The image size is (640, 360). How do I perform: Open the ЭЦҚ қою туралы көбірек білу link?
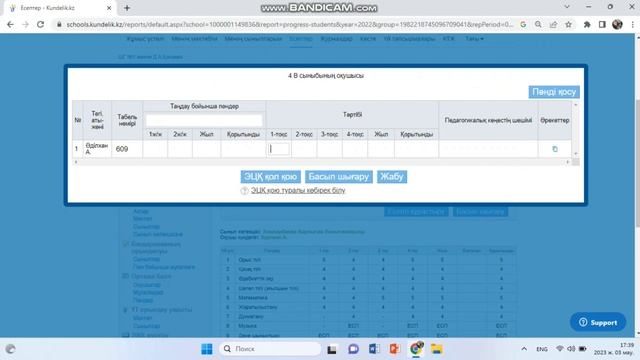point(298,190)
